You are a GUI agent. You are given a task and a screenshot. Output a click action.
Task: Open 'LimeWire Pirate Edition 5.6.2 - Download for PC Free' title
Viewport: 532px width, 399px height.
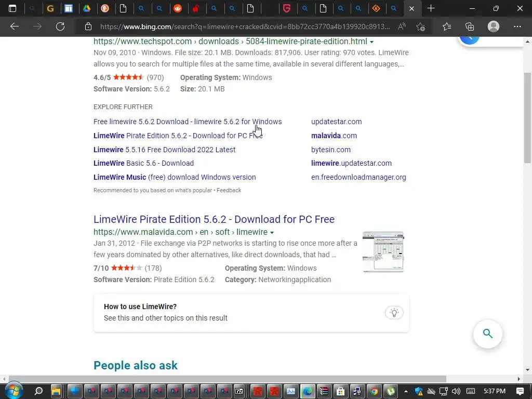click(x=214, y=219)
